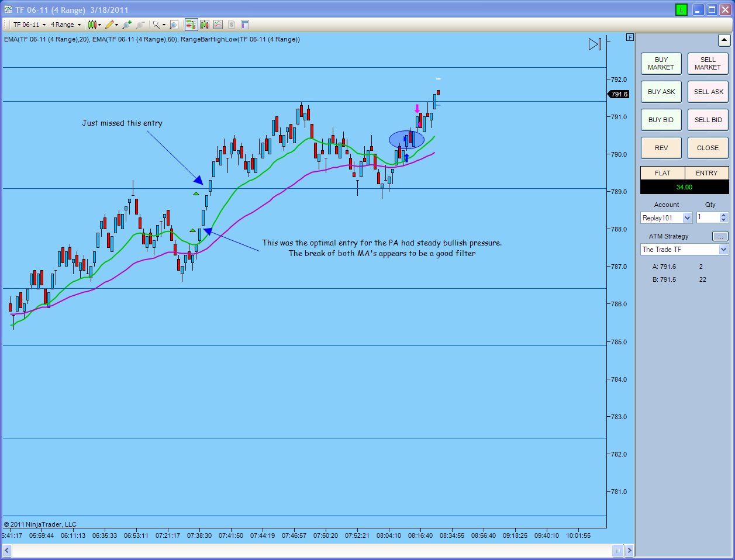The width and height of the screenshot is (735, 560).
Task: Click the green L link indicator
Action: pyautogui.click(x=681, y=10)
